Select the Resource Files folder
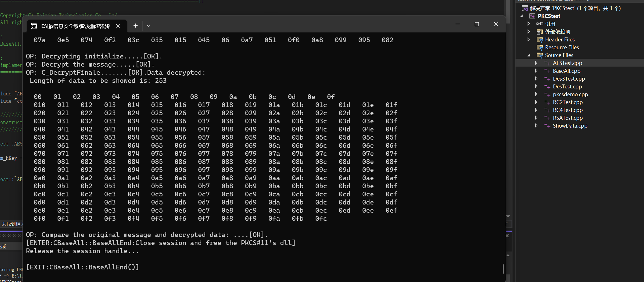644x282 pixels. tap(562, 47)
